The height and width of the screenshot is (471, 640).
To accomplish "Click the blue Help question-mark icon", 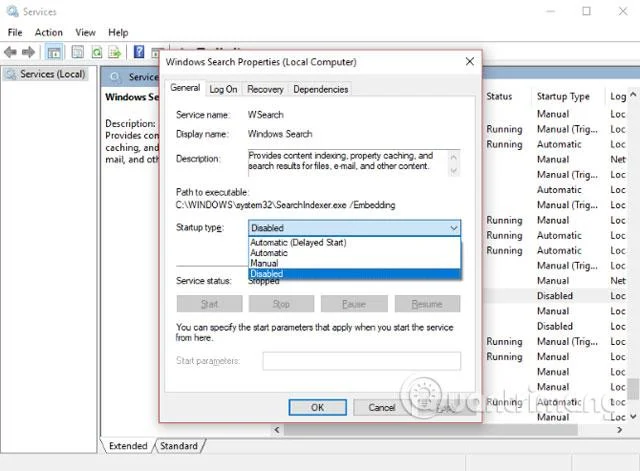I will 139,52.
